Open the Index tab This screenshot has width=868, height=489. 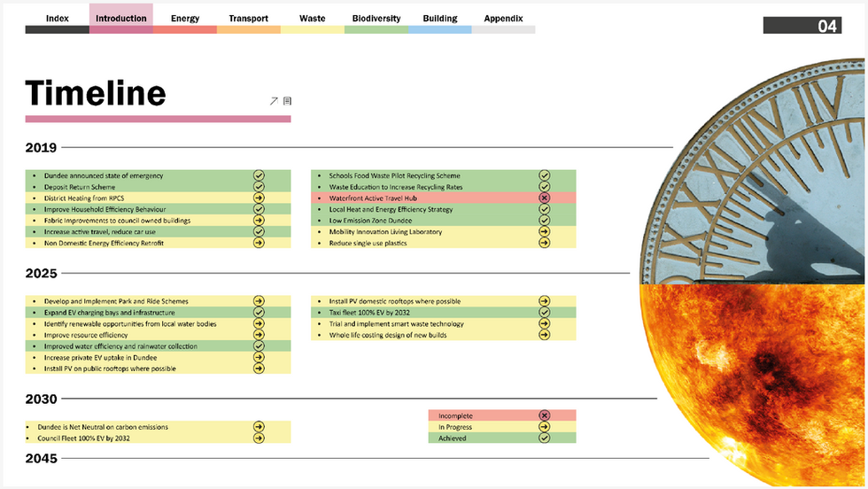click(x=57, y=19)
